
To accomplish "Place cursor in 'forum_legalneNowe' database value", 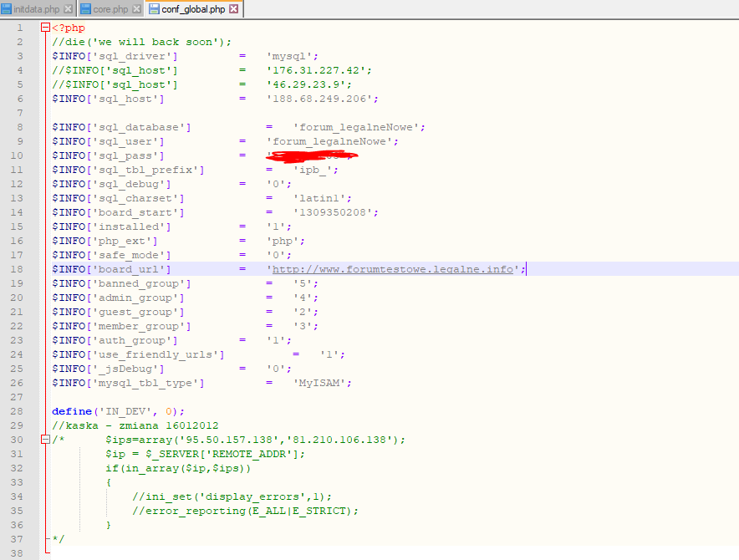I will click(359, 127).
